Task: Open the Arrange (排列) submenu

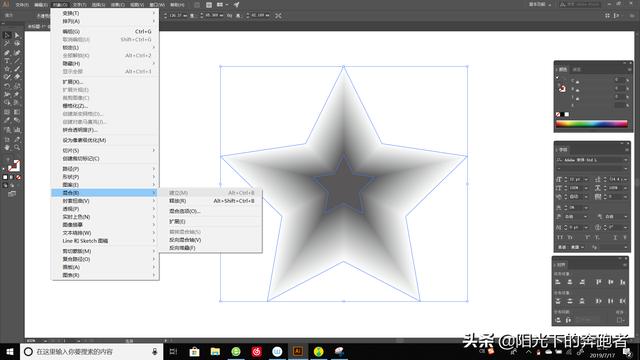Action: (105, 21)
